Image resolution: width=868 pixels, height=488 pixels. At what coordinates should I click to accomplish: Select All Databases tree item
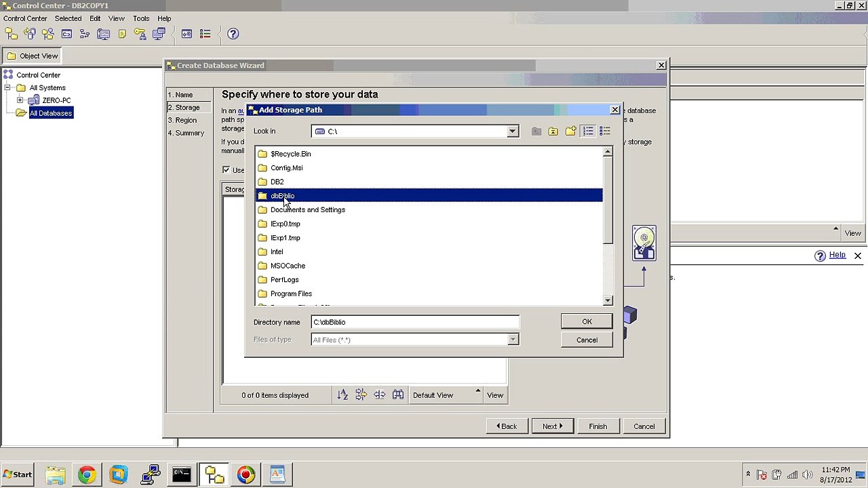coord(51,113)
